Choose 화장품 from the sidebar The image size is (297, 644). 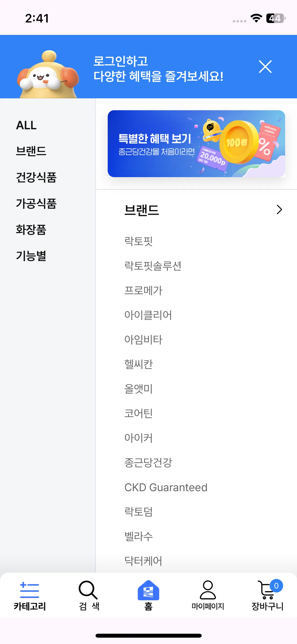pyautogui.click(x=31, y=229)
